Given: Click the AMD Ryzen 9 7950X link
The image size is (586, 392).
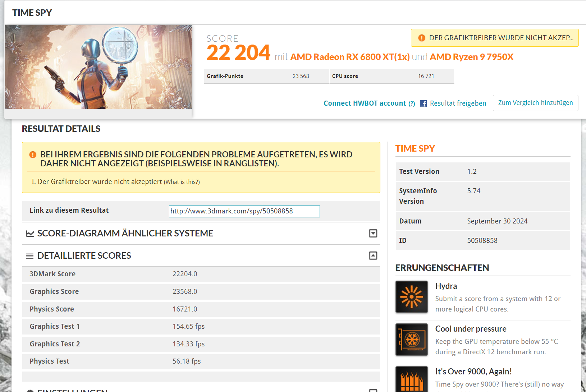Looking at the screenshot, I should [472, 57].
